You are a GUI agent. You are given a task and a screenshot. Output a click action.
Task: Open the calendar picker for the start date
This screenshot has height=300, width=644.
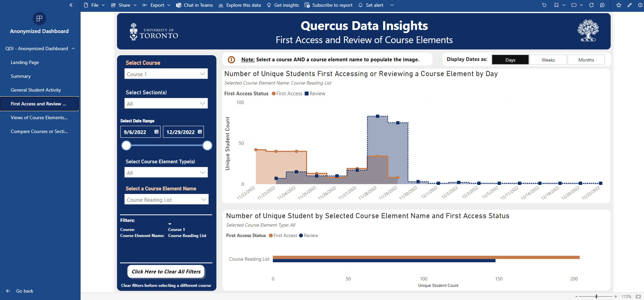156,132
